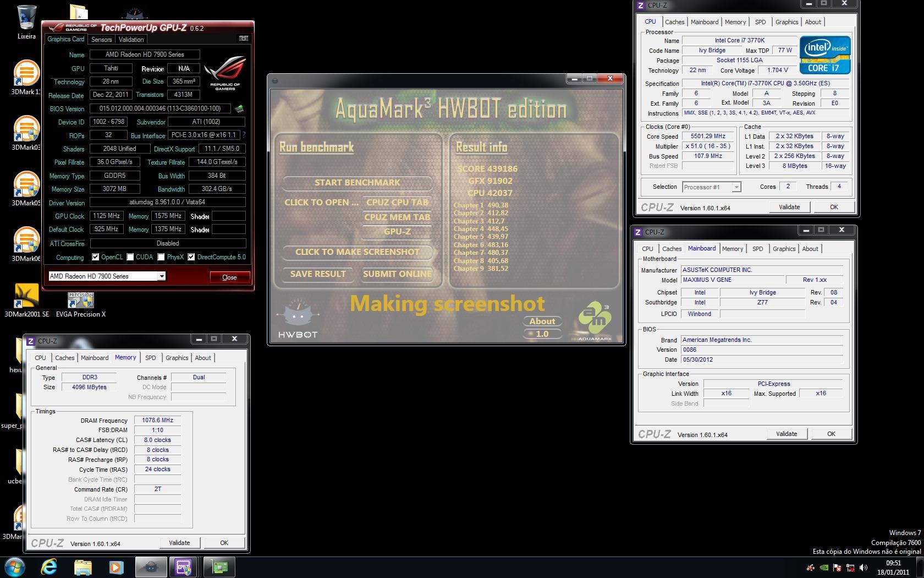Open the 3DMark06 desktop shortcut

coord(26,244)
